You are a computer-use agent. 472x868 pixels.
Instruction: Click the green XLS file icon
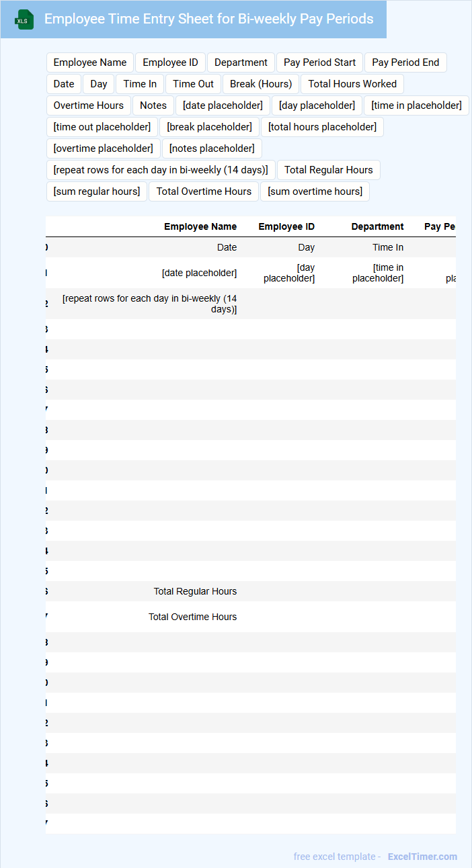point(24,19)
